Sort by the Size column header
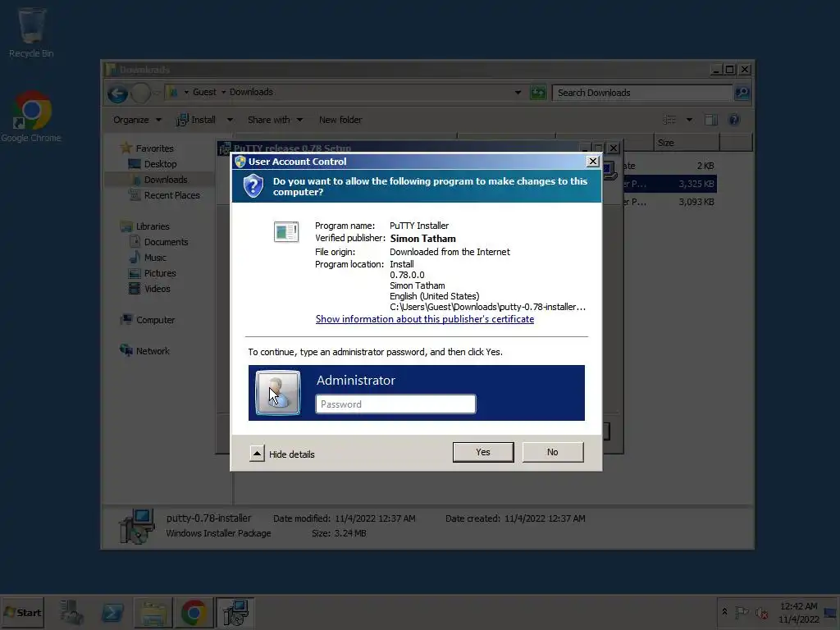 (x=687, y=143)
